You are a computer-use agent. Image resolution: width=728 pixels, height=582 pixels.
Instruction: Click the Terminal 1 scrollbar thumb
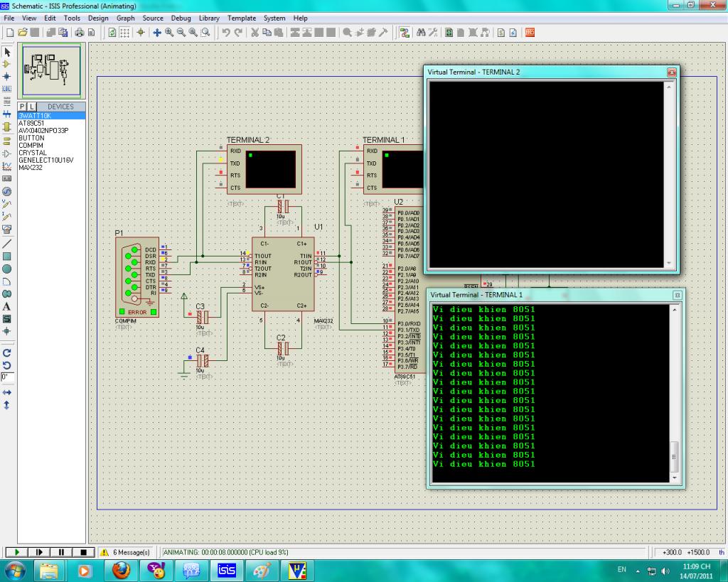click(x=675, y=456)
